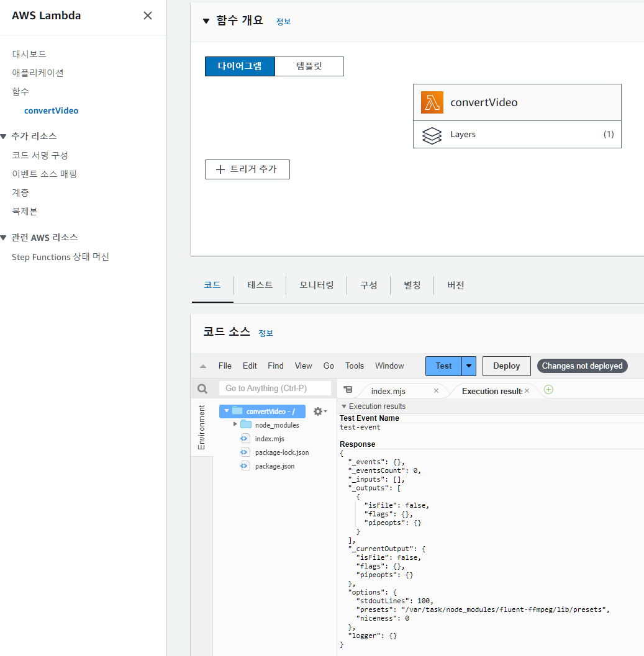This screenshot has width=644, height=656.
Task: Open the Find menu
Action: point(276,366)
